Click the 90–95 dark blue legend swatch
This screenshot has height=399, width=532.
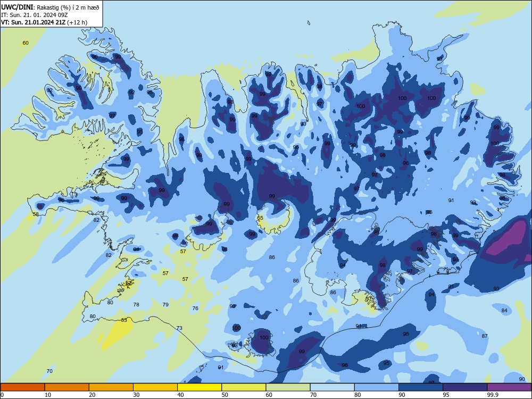421,387
